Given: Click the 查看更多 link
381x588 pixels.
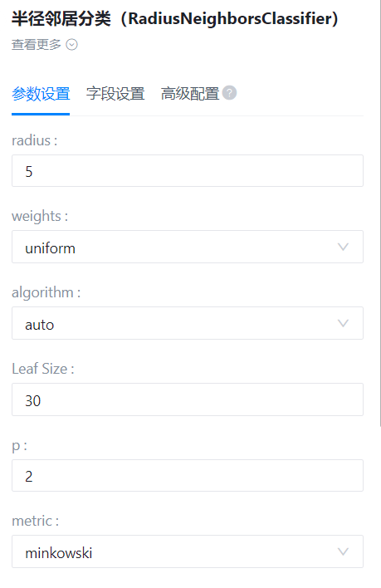Looking at the screenshot, I should click(36, 45).
